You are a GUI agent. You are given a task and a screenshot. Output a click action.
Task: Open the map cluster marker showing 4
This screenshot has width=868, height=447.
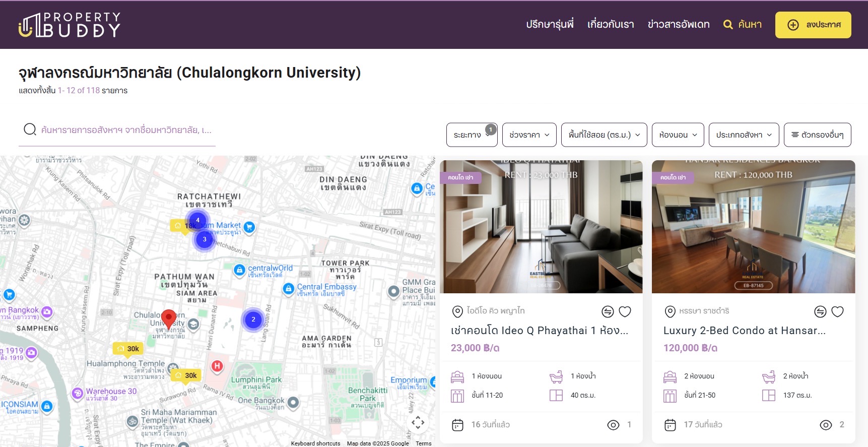[197, 220]
